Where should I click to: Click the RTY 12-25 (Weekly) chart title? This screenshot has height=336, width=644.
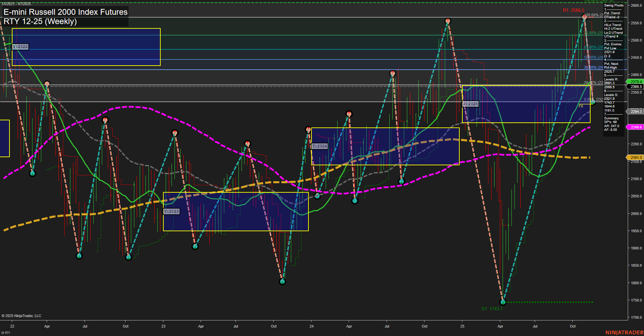tap(41, 22)
